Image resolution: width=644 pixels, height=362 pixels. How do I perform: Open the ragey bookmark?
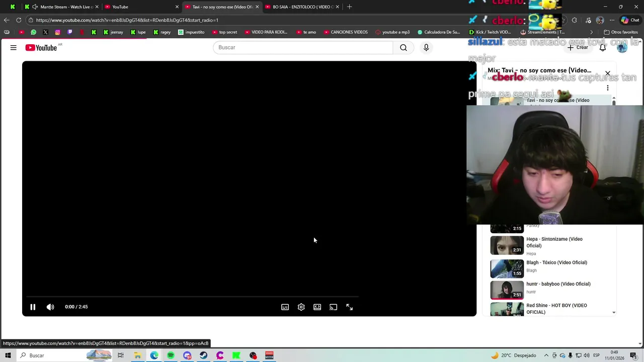[162, 32]
